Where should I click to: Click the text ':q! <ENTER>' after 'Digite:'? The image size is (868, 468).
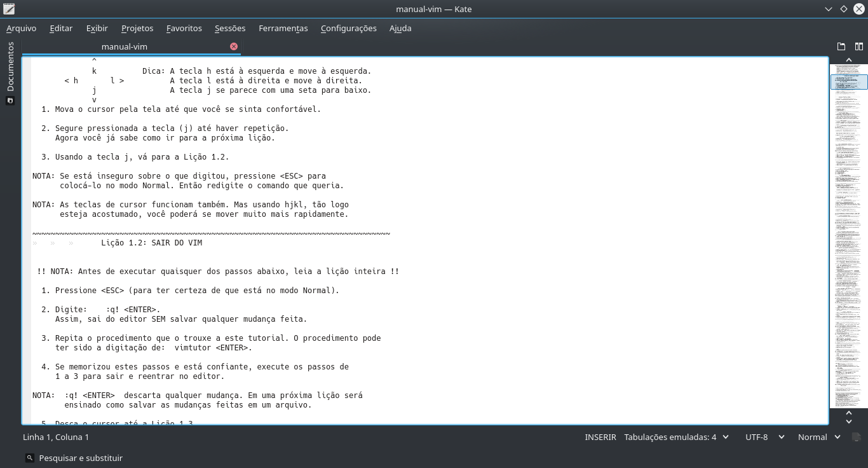click(x=133, y=310)
